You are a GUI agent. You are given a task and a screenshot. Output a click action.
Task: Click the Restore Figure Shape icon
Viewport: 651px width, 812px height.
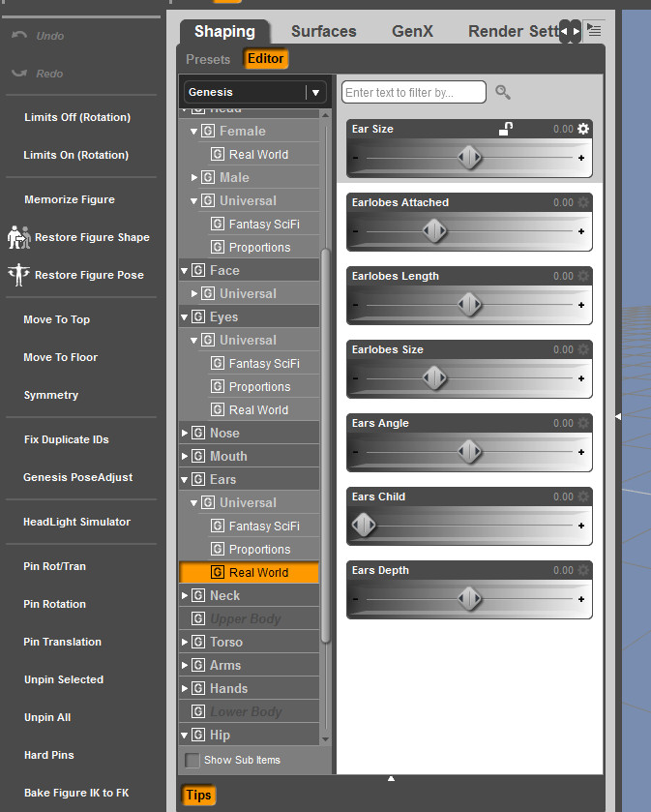(19, 237)
